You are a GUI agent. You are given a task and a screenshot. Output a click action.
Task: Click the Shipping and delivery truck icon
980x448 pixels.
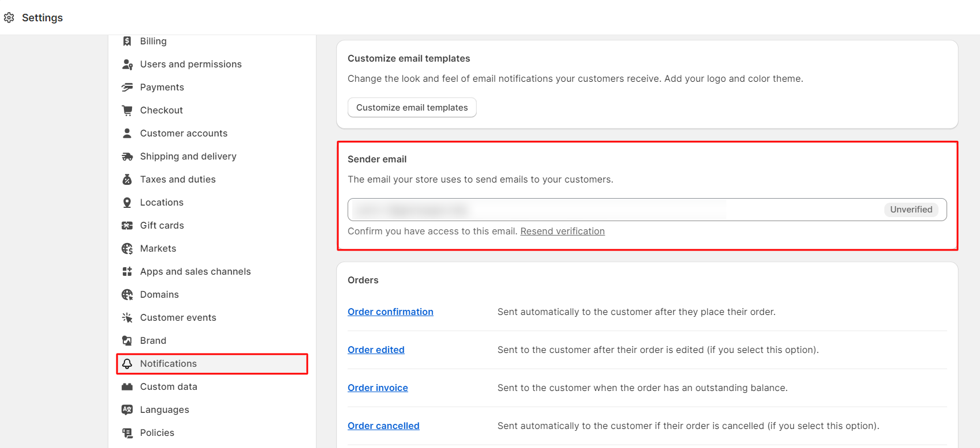click(127, 157)
